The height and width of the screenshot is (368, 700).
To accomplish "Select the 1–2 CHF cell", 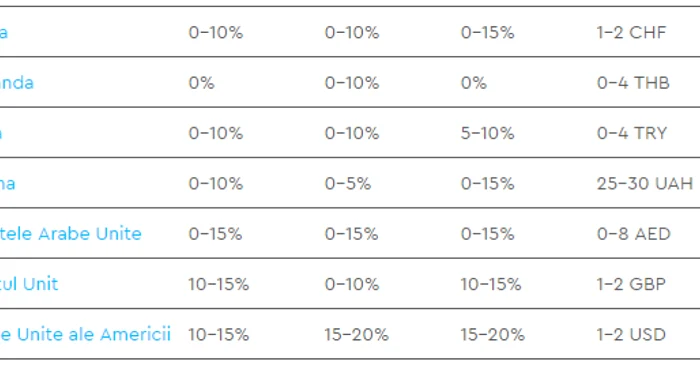I will (631, 33).
